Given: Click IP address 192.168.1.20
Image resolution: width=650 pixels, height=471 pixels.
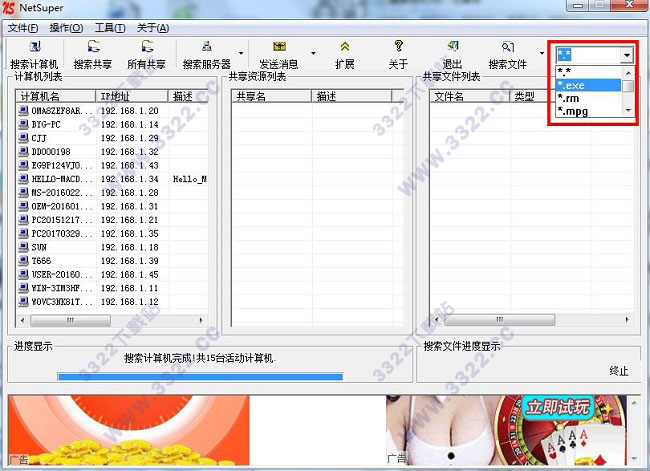Looking at the screenshot, I should tap(130, 111).
